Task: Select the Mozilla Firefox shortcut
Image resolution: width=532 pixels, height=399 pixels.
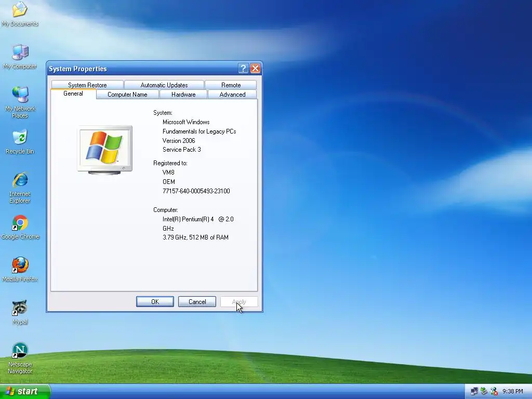Action: click(20, 270)
